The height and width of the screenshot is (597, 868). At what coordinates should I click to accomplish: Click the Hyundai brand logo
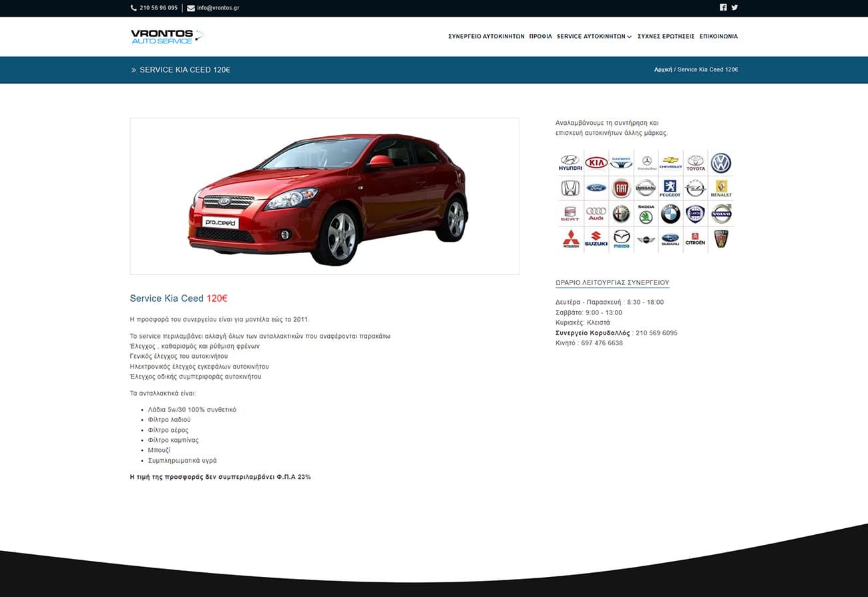(570, 163)
